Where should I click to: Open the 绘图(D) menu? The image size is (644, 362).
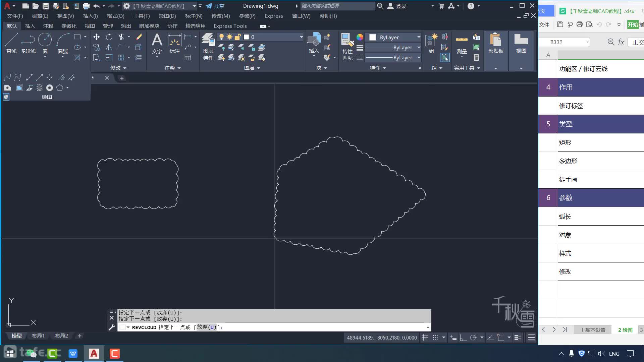tap(167, 16)
